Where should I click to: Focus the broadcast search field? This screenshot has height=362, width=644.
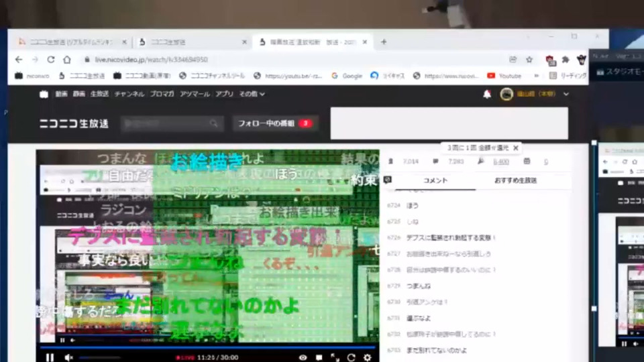pyautogui.click(x=166, y=123)
